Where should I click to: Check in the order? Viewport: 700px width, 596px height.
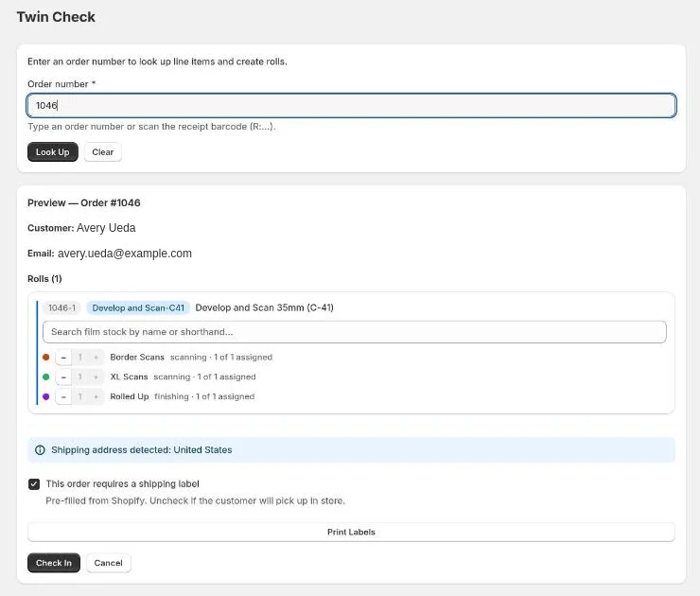pos(54,563)
